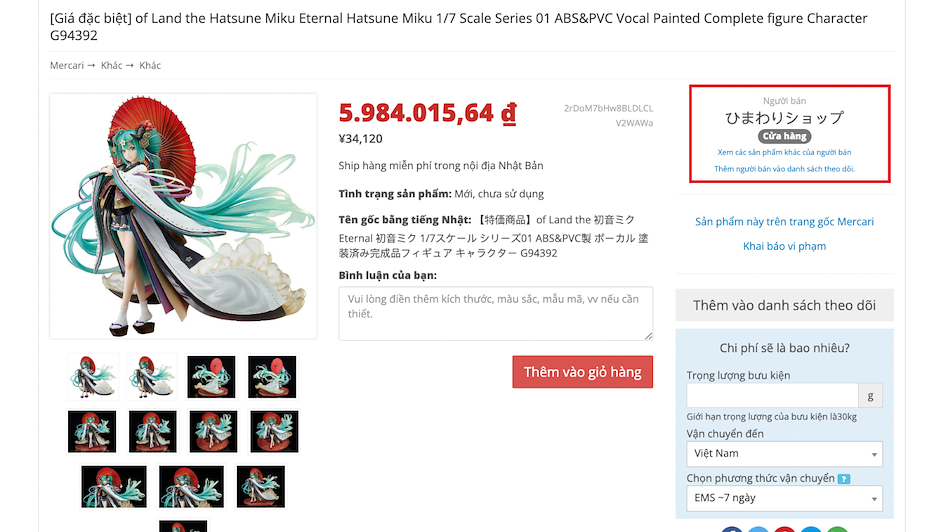Click the Cửa hàng seller badge
This screenshot has height=532, width=944.
pos(784,136)
